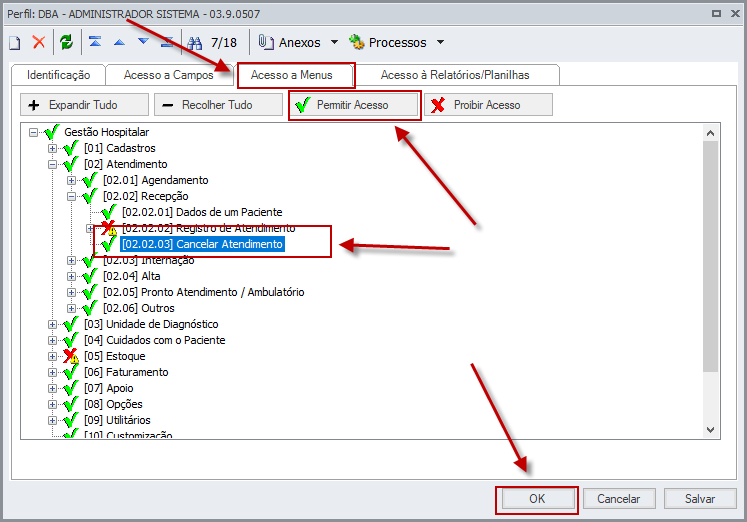This screenshot has width=747, height=522.
Task: Click green check icon beside [02] Atendimento
Action: pyautogui.click(x=71, y=164)
